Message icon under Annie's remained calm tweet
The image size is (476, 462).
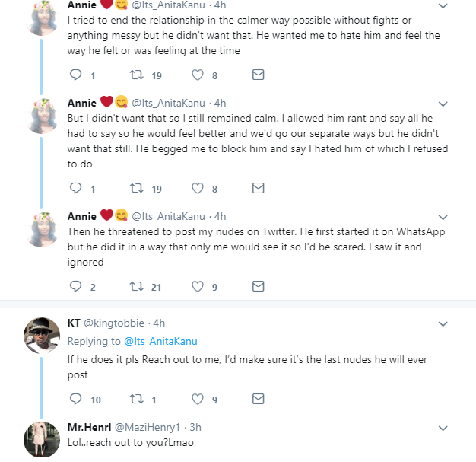[258, 188]
